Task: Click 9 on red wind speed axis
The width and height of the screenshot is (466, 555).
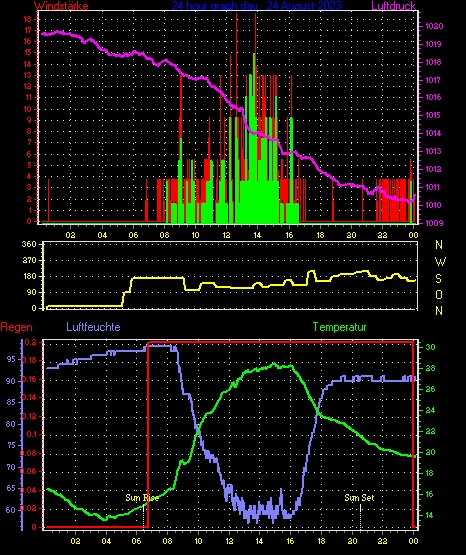Action: pyautogui.click(x=29, y=120)
